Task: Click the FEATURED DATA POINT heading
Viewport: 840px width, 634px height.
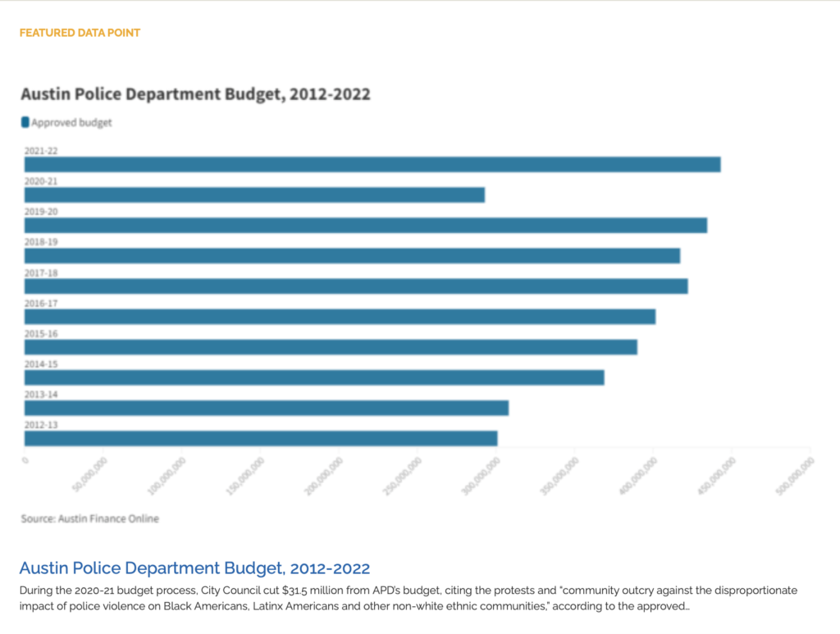Action: coord(80,33)
